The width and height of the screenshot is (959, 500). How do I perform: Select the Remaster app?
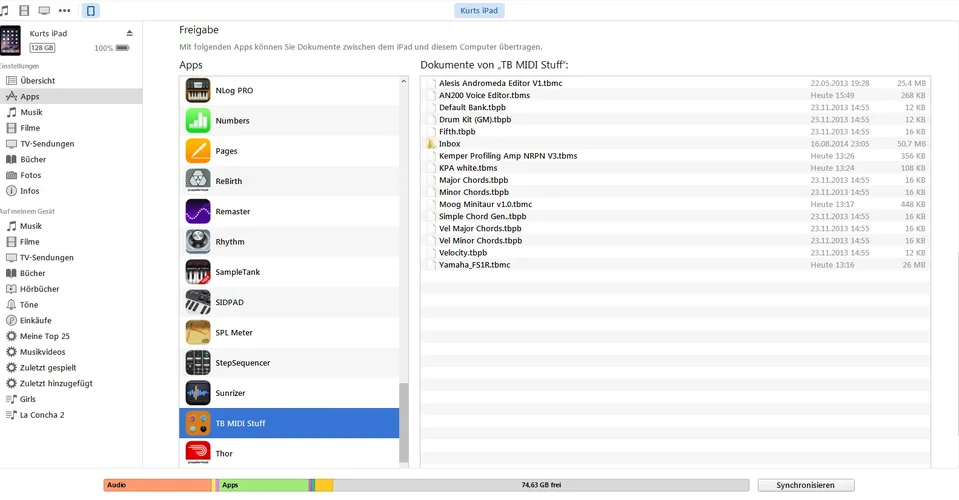[x=289, y=211]
